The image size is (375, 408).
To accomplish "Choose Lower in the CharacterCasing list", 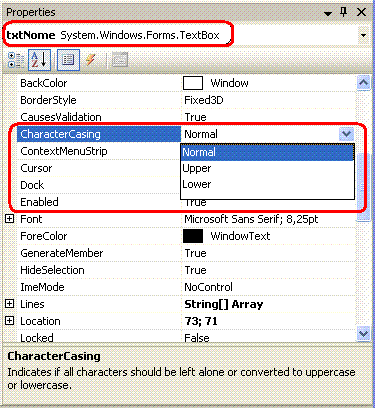I will 267,184.
